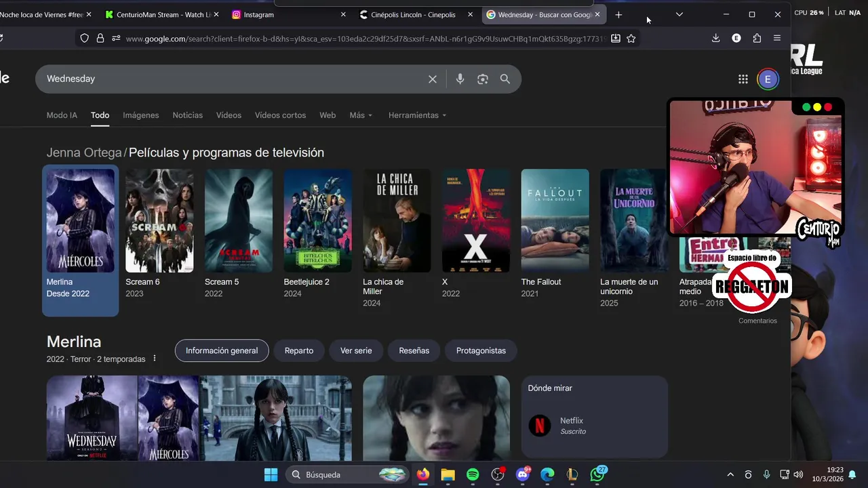Click the tracking protection shield icon
The image size is (868, 488).
pyautogui.click(x=85, y=39)
